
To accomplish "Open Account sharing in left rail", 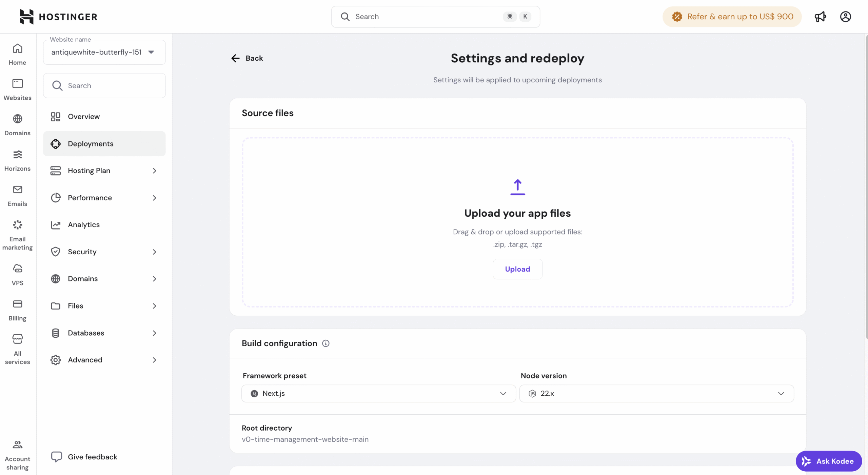I will click(17, 455).
